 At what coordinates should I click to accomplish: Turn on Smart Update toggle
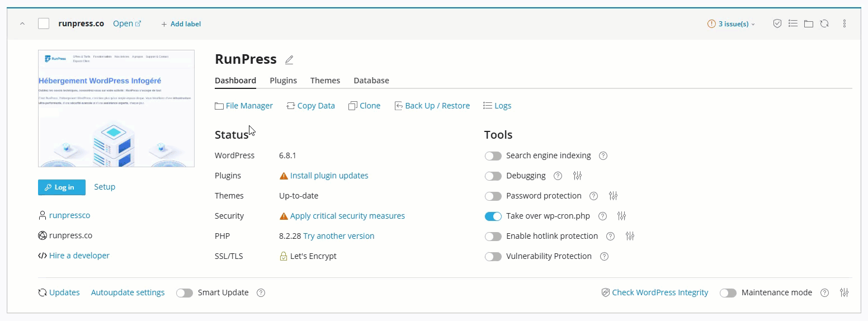click(x=184, y=292)
